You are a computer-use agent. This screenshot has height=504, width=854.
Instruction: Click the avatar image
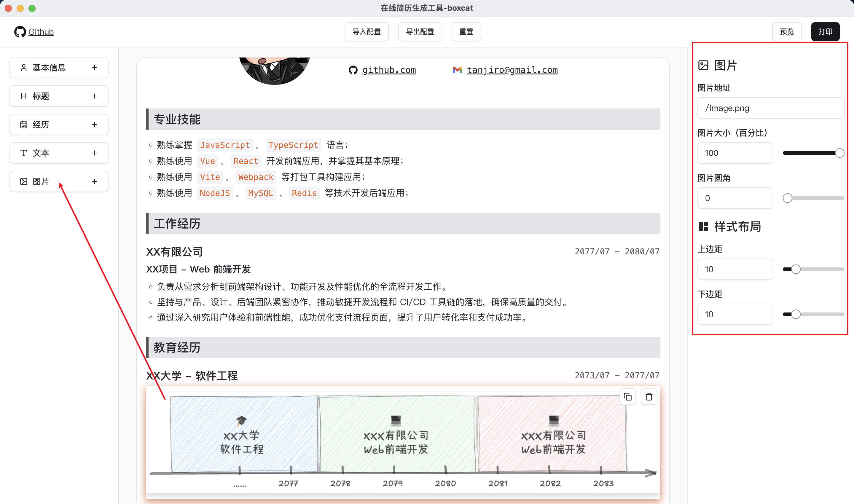click(275, 71)
